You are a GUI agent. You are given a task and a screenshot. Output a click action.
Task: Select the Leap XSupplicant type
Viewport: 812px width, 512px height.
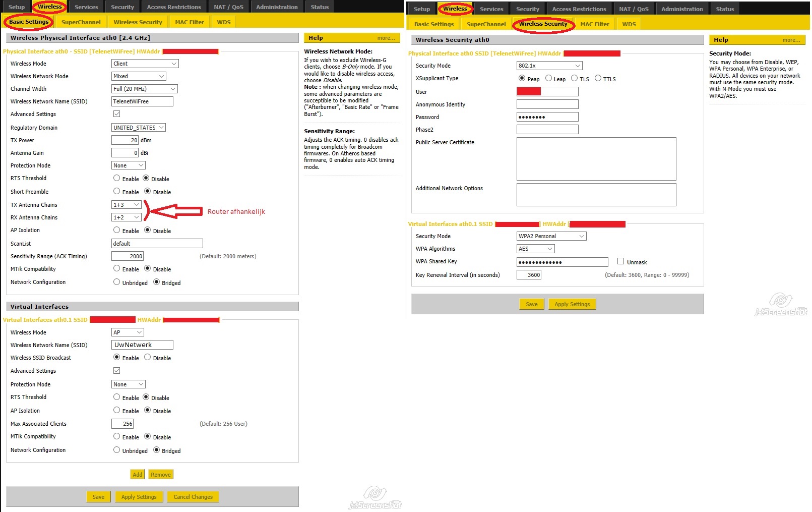[549, 78]
